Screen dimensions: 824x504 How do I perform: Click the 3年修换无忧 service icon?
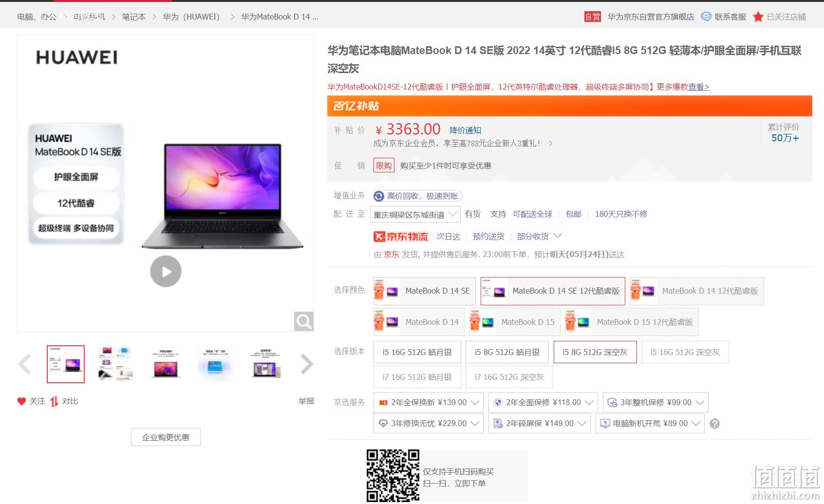coord(383,424)
